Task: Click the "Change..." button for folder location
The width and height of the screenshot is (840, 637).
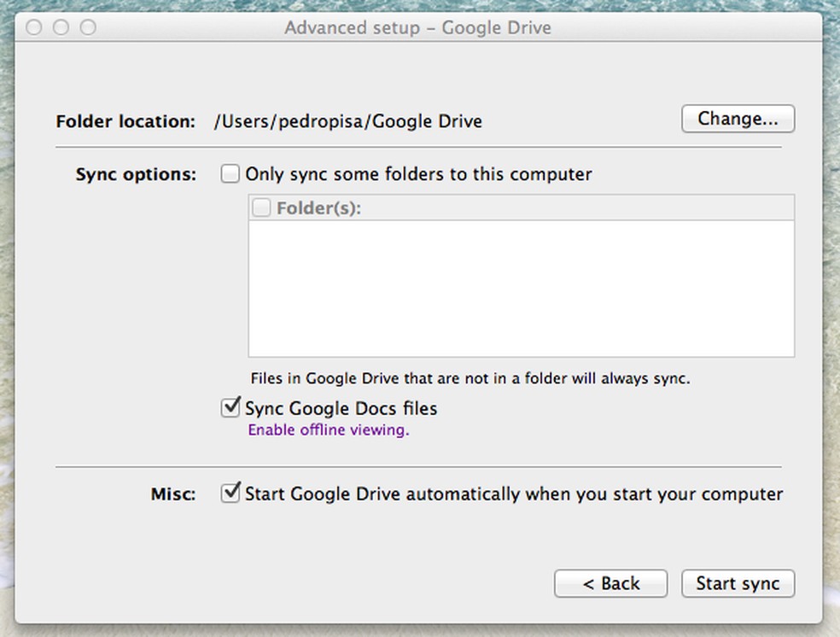Action: tap(738, 119)
